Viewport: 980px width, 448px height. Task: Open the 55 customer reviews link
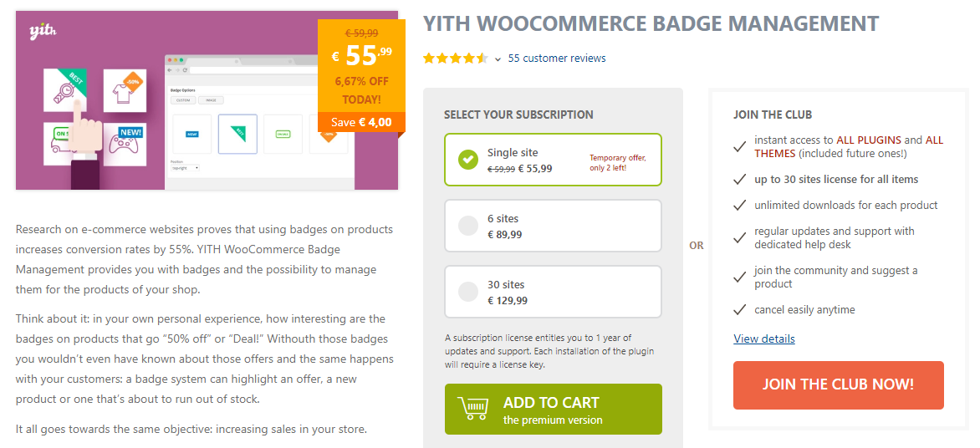[557, 59]
